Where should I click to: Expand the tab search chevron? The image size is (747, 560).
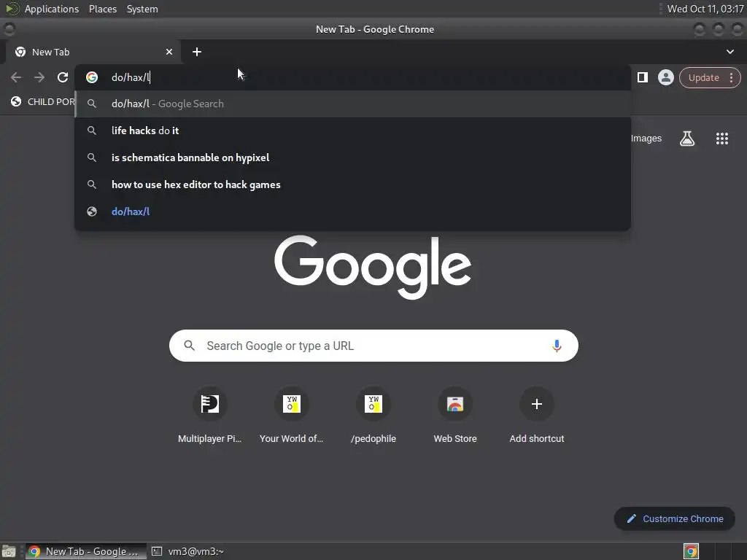729,52
